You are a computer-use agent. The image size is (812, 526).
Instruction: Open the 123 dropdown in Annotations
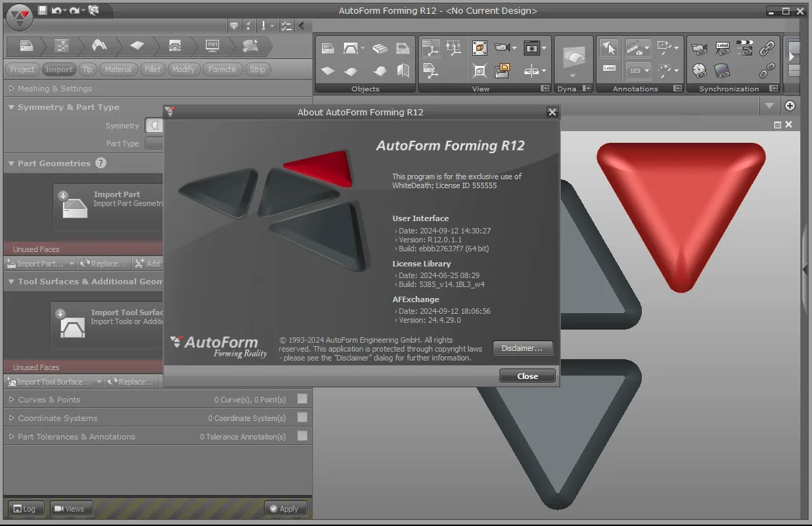pos(638,71)
